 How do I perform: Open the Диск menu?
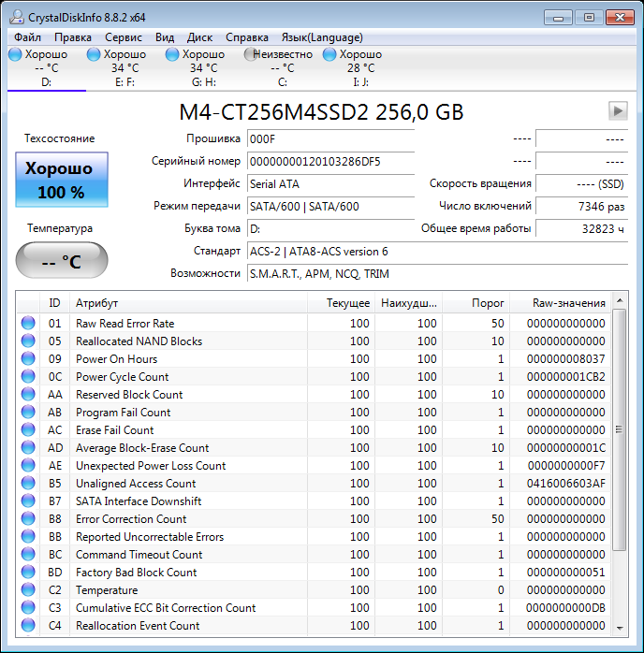tap(199, 37)
